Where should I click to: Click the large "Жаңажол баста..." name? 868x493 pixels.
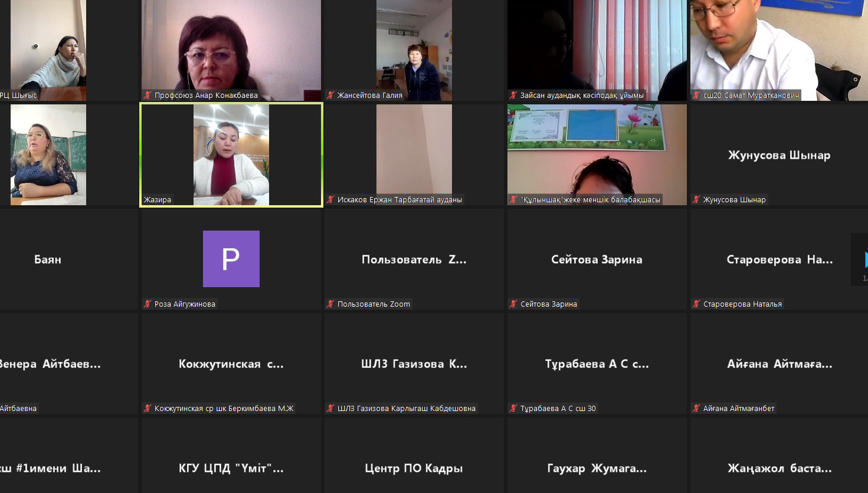click(779, 468)
